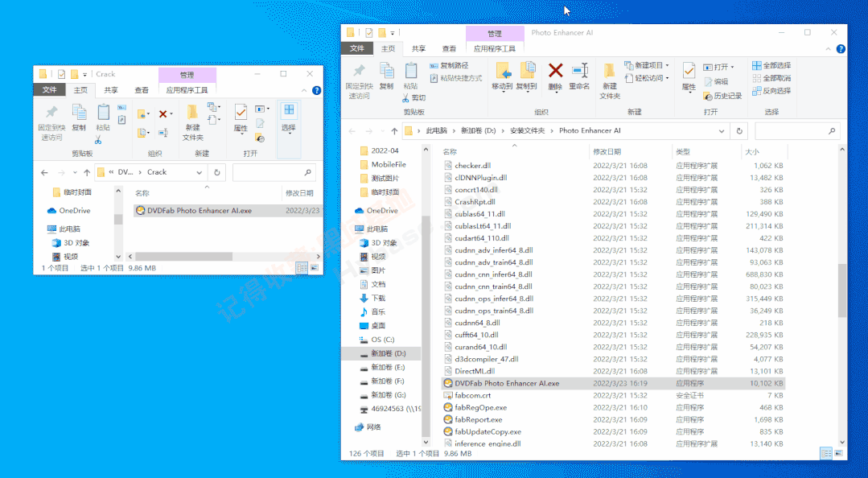Click horizontal scrollbar thumb in Crack window
This screenshot has height=478, width=868.
click(183, 257)
